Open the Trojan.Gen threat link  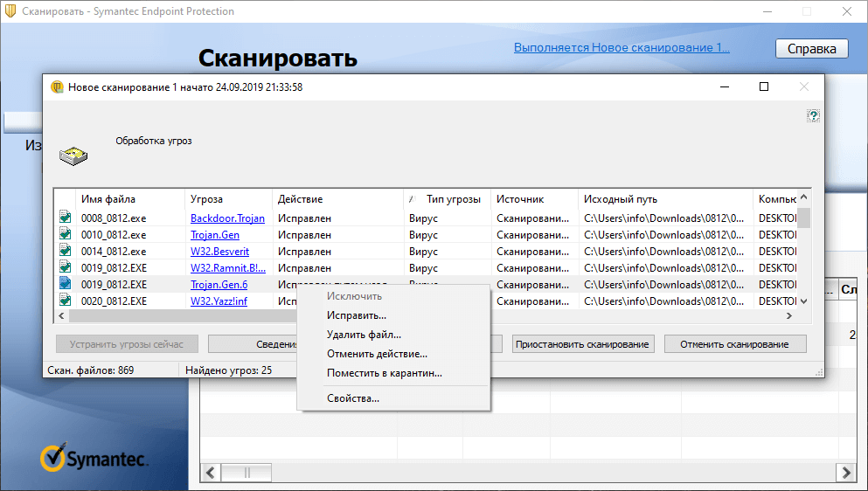coord(215,235)
